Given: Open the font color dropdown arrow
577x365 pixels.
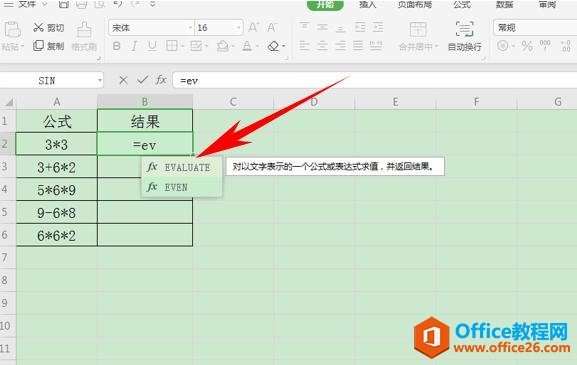Looking at the screenshot, I should [257, 46].
